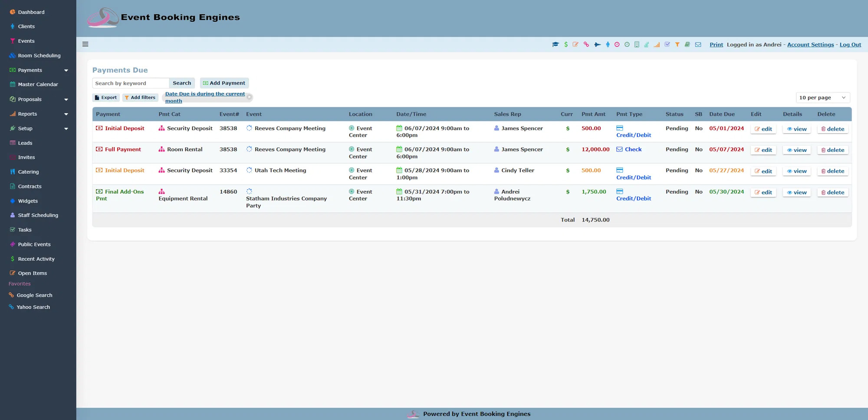Screen dimensions: 868x420
Task: Click the green book icon in top toolbar
Action: click(x=687, y=44)
